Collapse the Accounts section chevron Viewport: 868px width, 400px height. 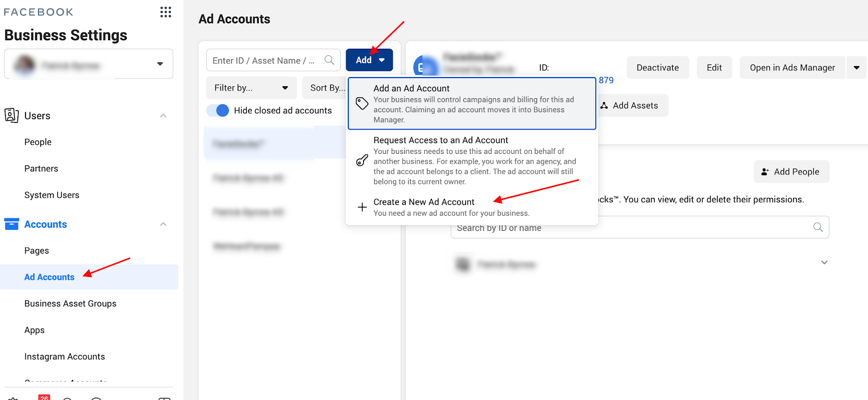coord(163,224)
